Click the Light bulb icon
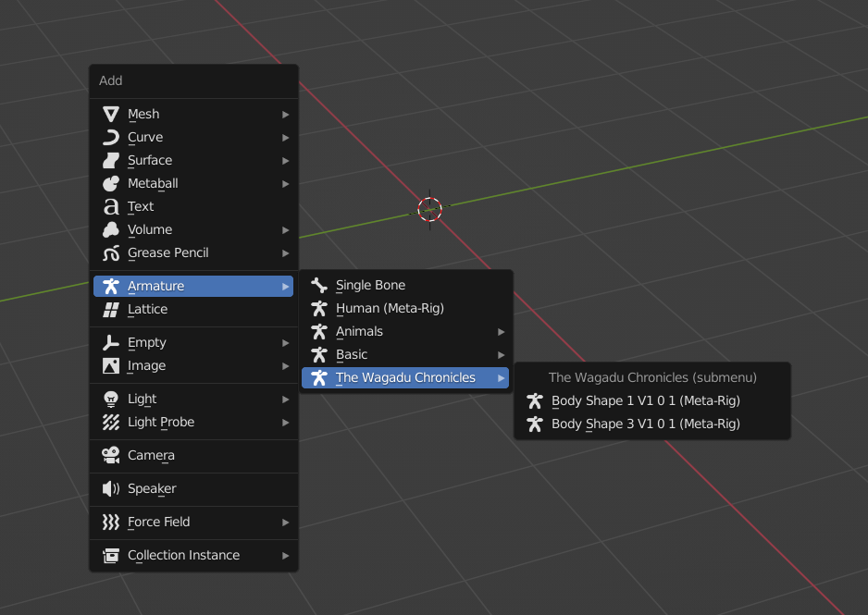The image size is (868, 615). pos(111,400)
